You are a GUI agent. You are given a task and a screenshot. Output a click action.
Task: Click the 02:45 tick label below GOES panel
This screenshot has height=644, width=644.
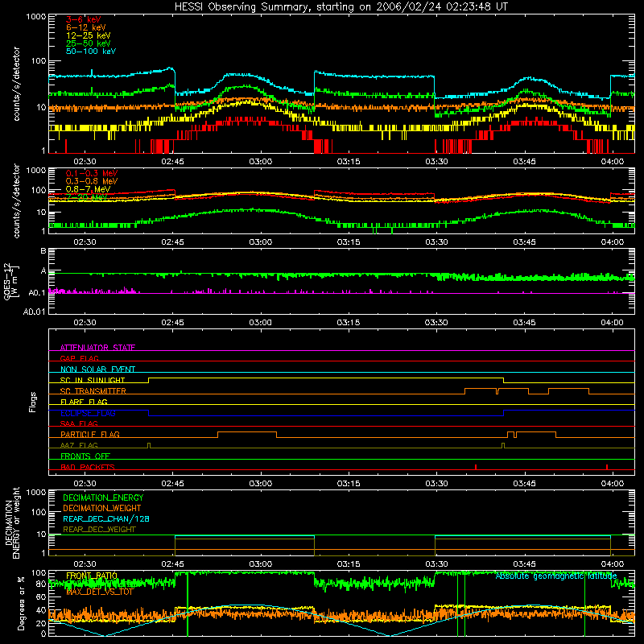click(172, 323)
